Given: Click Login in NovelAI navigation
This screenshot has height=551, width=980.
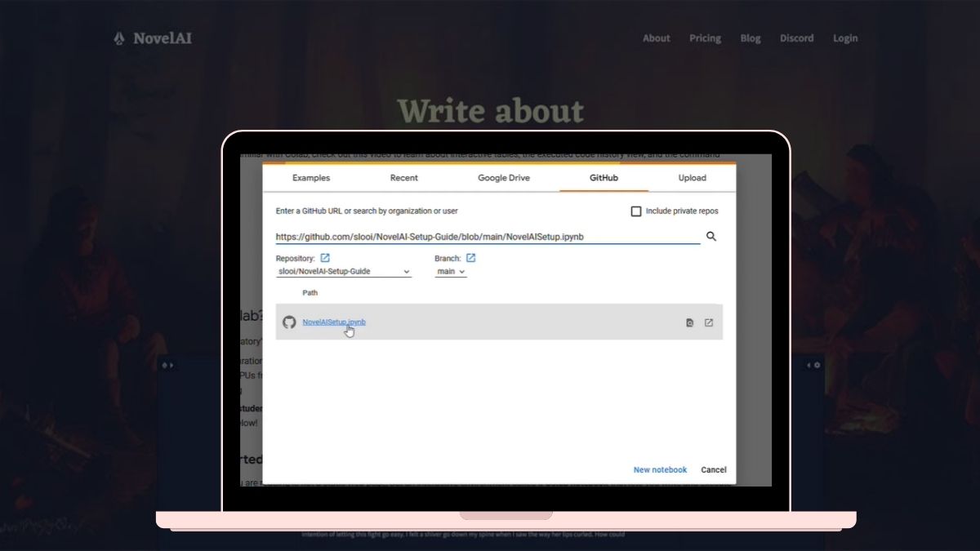Looking at the screenshot, I should [845, 38].
